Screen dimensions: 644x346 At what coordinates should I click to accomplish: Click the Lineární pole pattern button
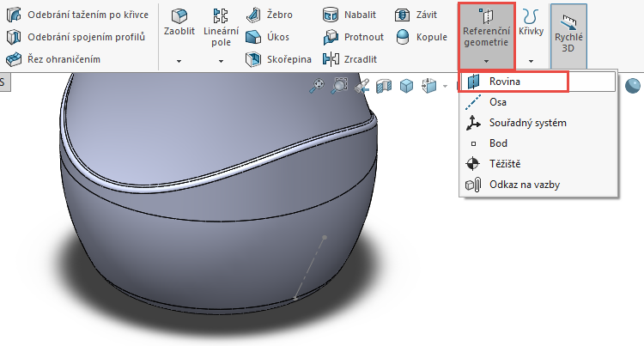221,27
